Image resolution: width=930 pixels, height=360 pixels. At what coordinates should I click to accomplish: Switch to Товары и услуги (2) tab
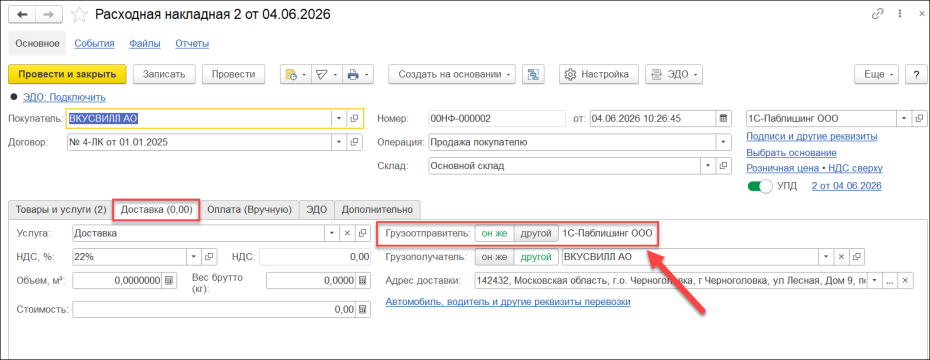60,209
